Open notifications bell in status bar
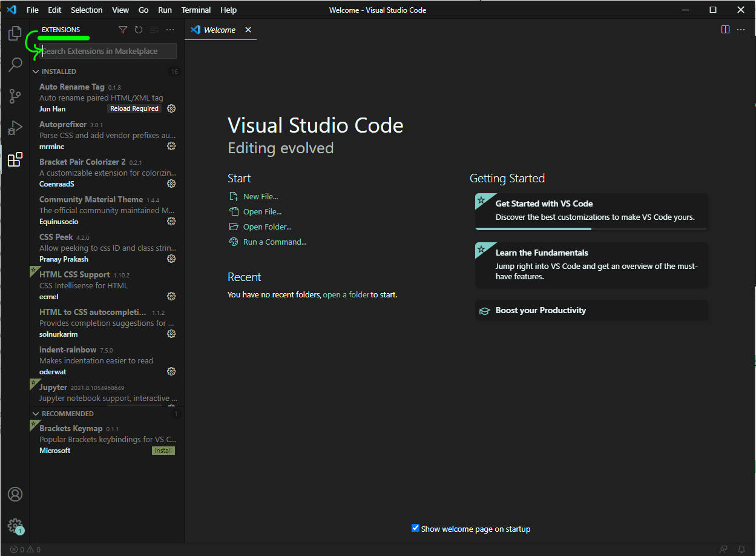This screenshot has height=556, width=756. point(741,549)
